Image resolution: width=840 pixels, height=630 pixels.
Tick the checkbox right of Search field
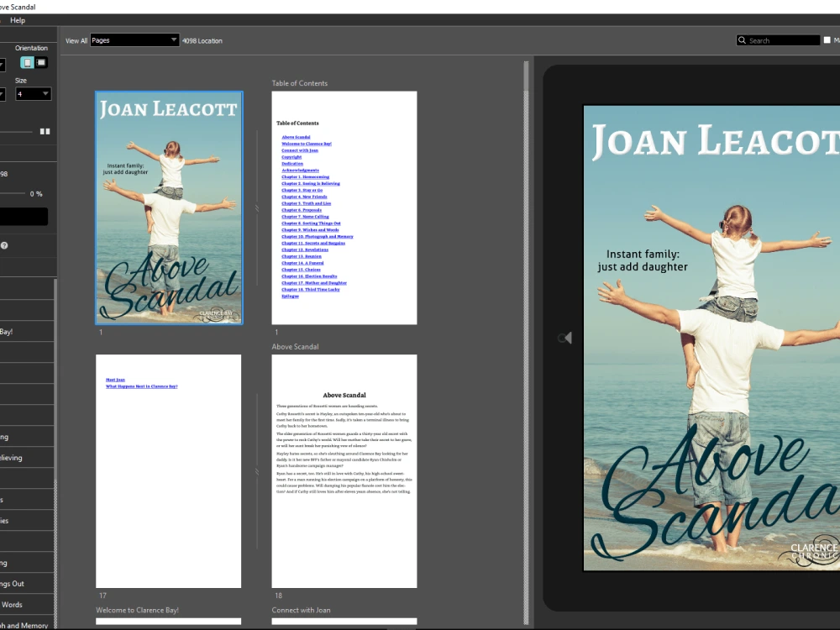(x=827, y=39)
